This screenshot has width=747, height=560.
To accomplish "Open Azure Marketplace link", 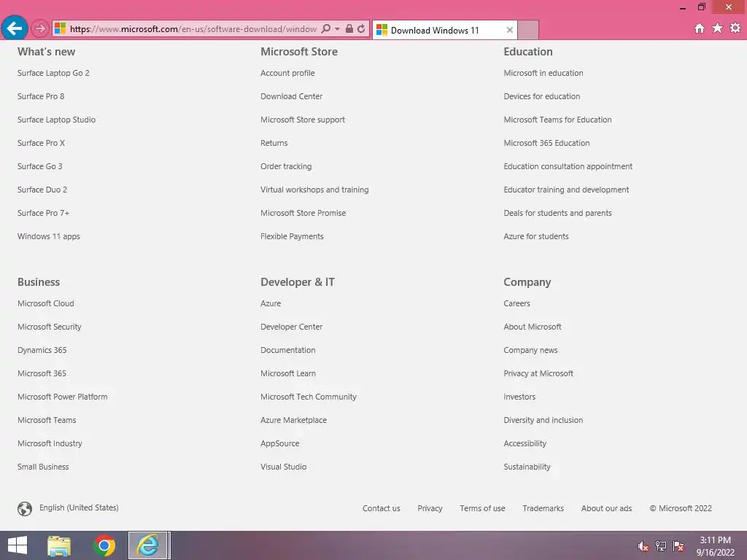I will click(293, 420).
